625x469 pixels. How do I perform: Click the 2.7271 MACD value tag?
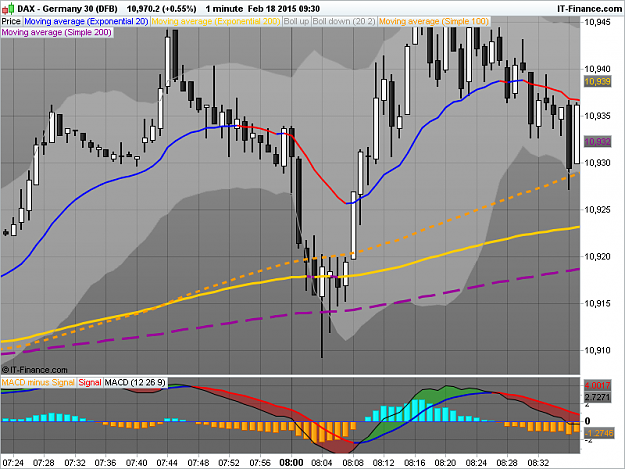[x=597, y=397]
